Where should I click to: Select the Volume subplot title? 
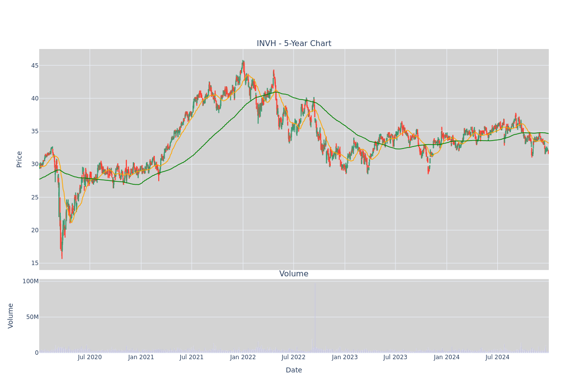tap(294, 274)
